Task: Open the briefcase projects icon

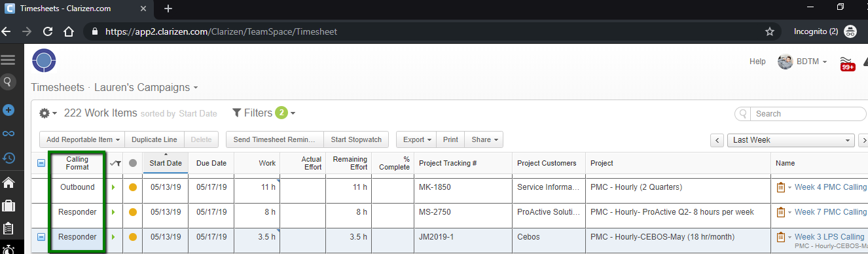Action: click(x=9, y=206)
